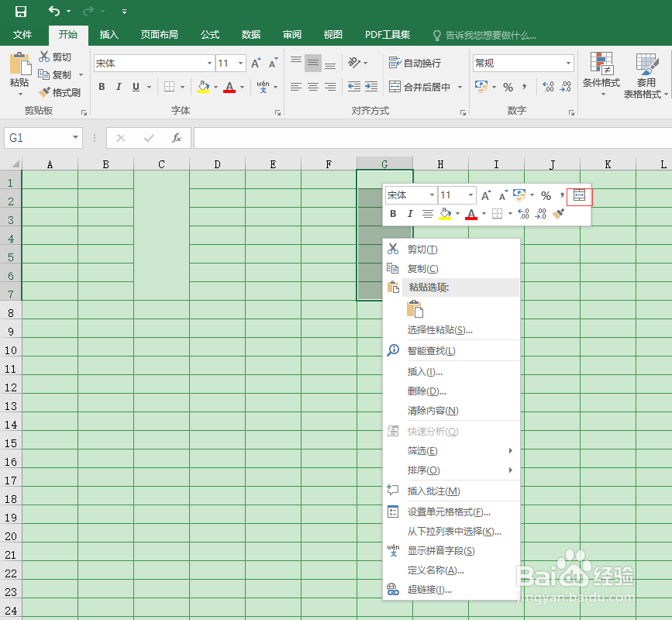
Task: Click Format Painter (格式刷) in the ribbon
Action: pyautogui.click(x=59, y=92)
